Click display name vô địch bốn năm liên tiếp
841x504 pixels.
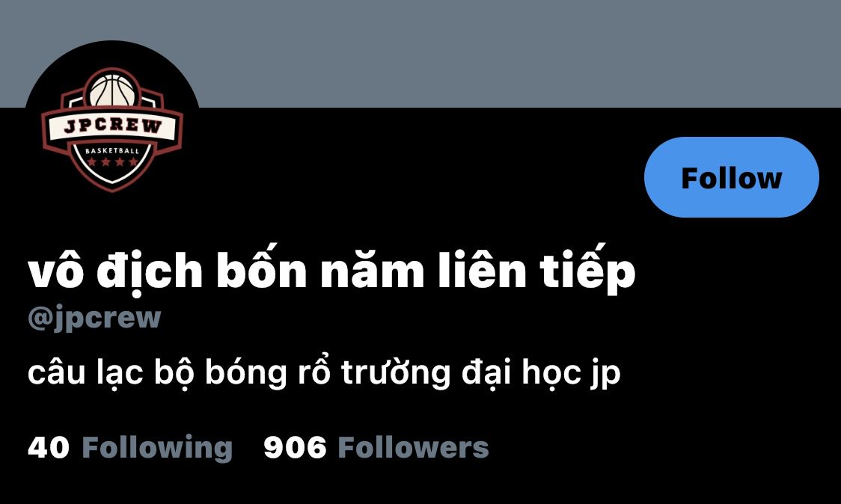tap(331, 271)
